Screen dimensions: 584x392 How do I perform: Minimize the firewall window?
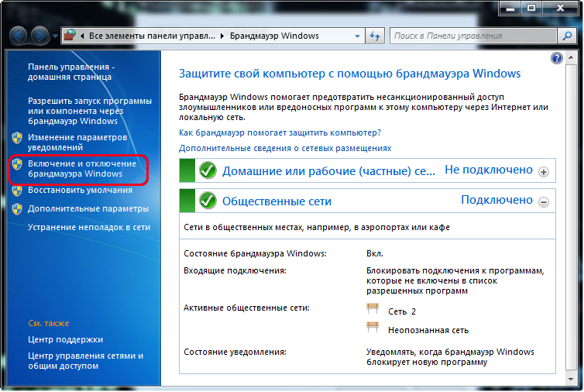[x=510, y=9]
